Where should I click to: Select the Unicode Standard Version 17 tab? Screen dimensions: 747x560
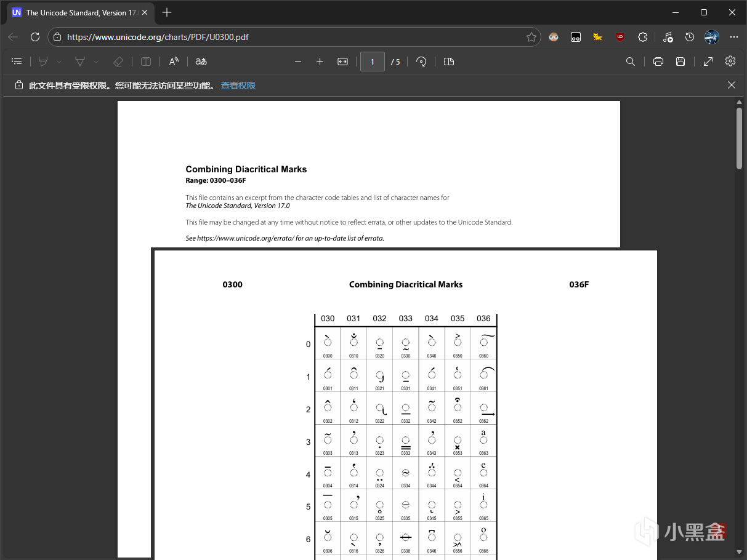pyautogui.click(x=80, y=12)
